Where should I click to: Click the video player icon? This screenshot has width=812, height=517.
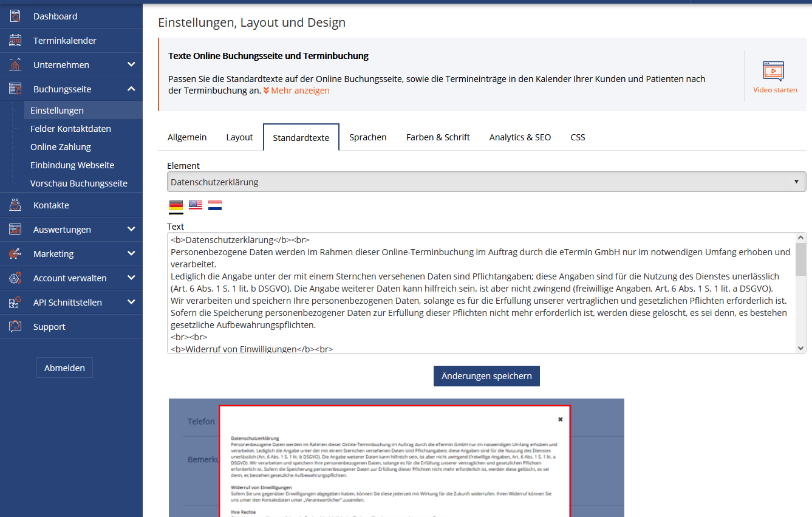774,71
